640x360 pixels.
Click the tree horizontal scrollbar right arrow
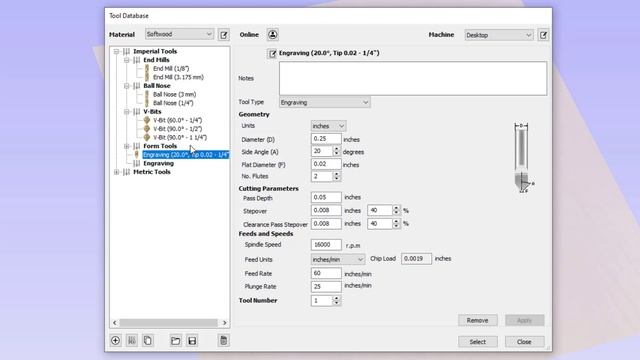click(x=224, y=323)
